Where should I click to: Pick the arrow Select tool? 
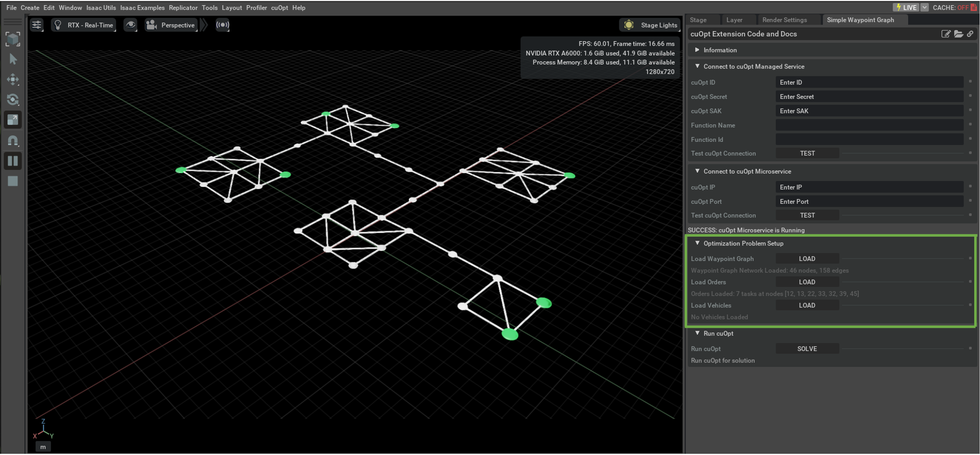coord(13,59)
